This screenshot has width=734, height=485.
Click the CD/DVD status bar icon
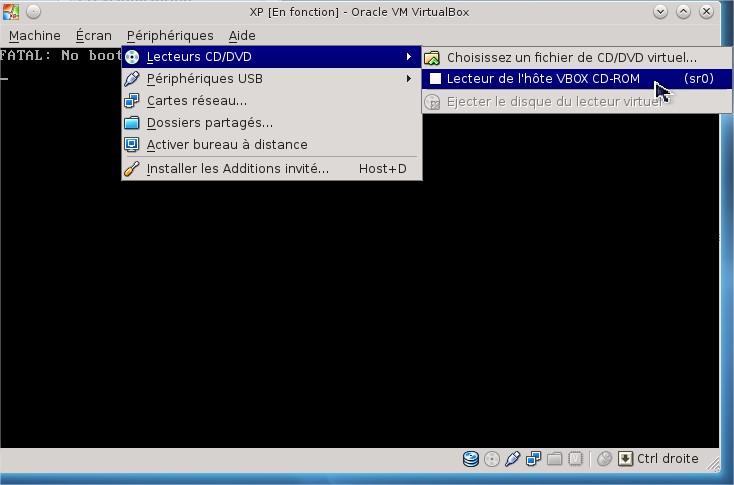click(x=492, y=459)
